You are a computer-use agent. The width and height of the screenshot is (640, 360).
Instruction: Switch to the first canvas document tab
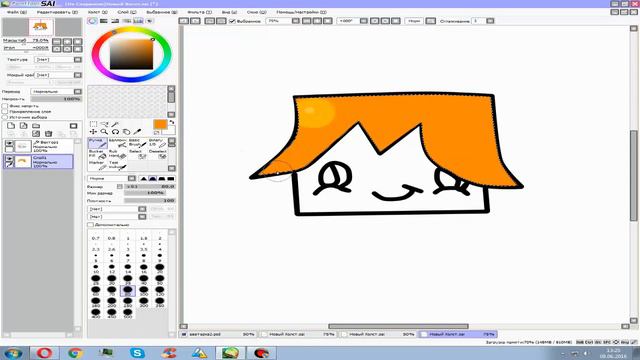[218, 334]
